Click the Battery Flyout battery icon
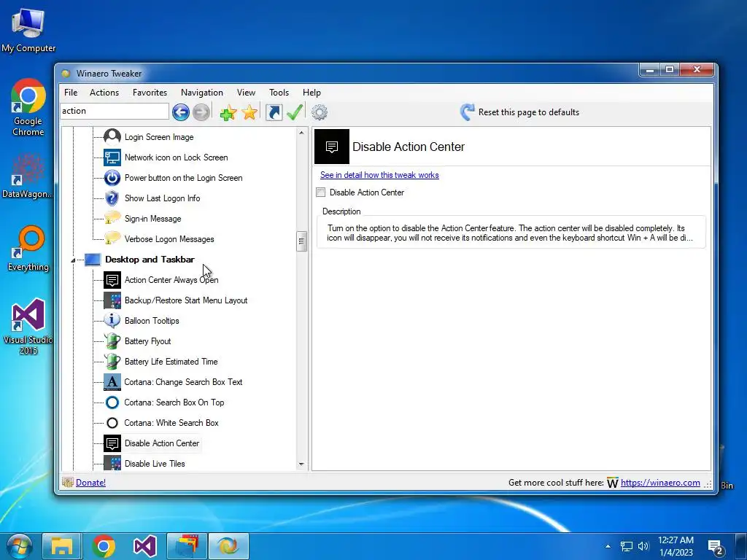Viewport: 747px width, 560px height. 112,341
